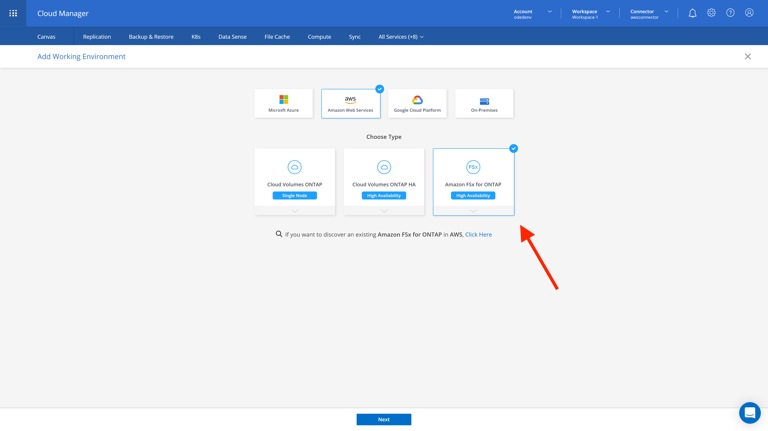
Task: Click the Choose Type label
Action: click(384, 137)
